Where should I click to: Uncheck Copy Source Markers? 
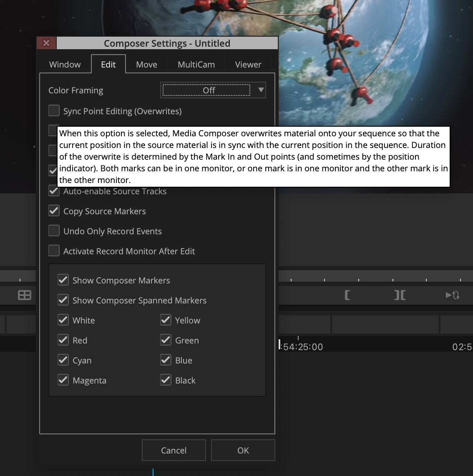pyautogui.click(x=54, y=210)
